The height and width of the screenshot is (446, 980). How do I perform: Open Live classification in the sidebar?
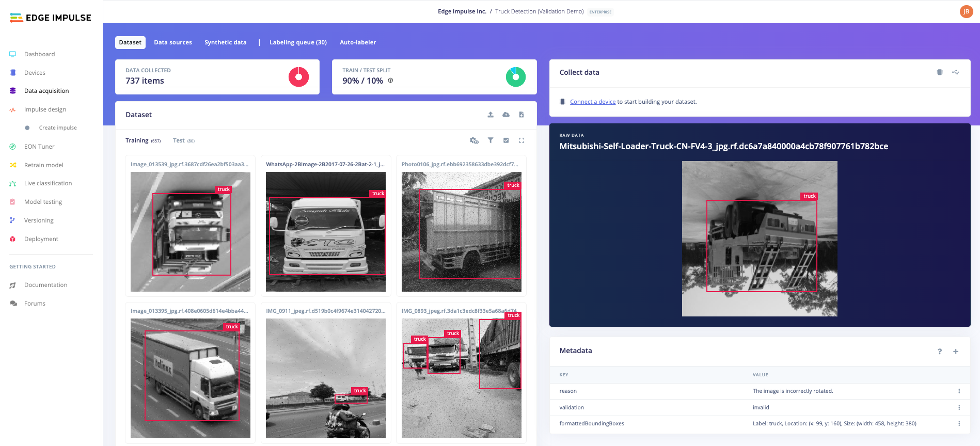point(48,183)
